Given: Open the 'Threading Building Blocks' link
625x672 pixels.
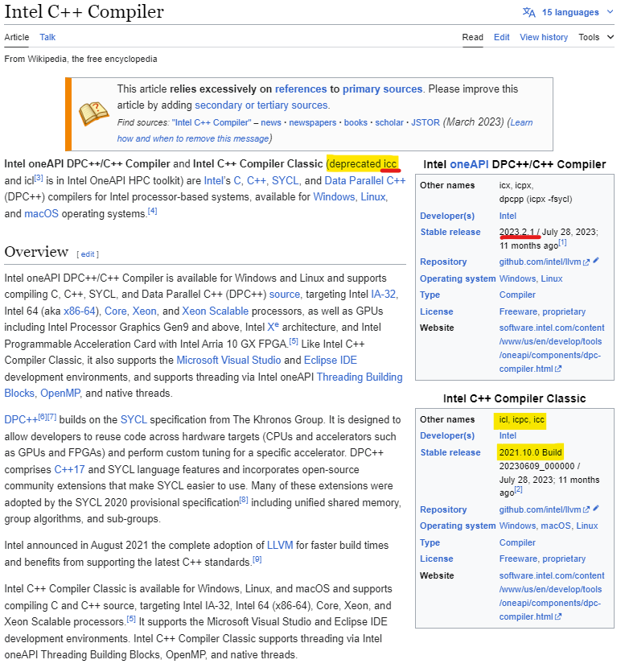Looking at the screenshot, I should click(x=204, y=385).
